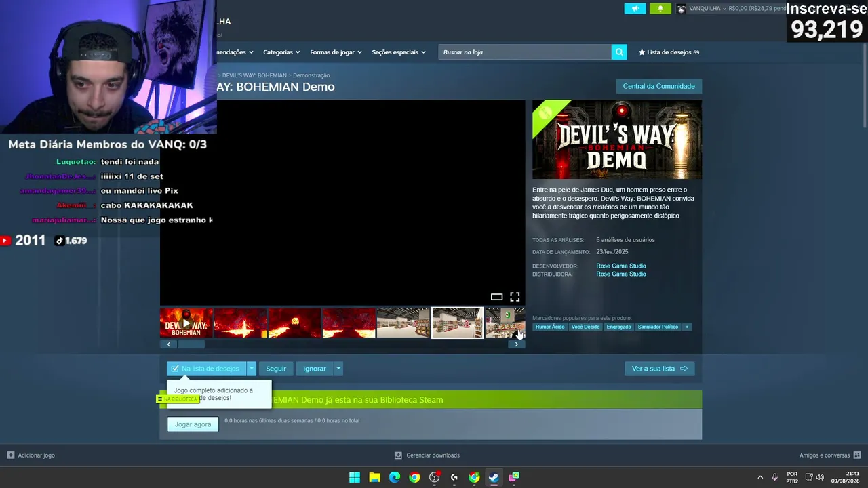The height and width of the screenshot is (488, 868).
Task: Expand the Categorias menu
Action: tap(281, 52)
